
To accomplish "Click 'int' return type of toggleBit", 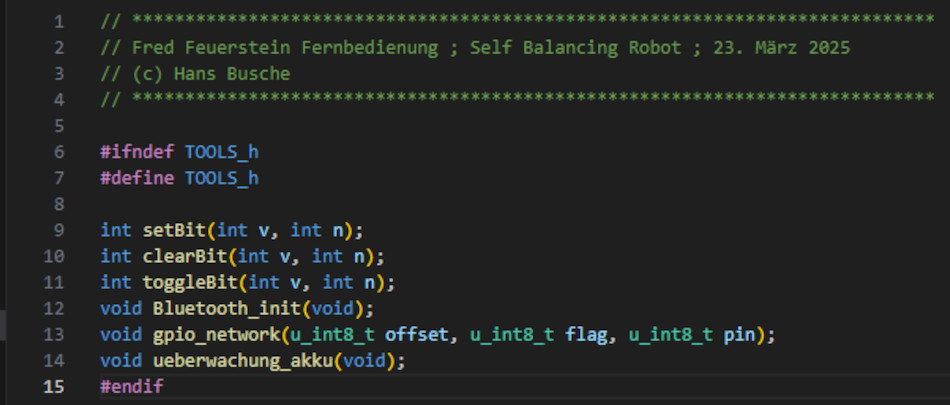I will coord(116,283).
